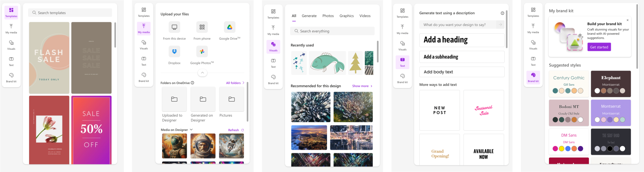Click Add a subheading

pos(462,57)
